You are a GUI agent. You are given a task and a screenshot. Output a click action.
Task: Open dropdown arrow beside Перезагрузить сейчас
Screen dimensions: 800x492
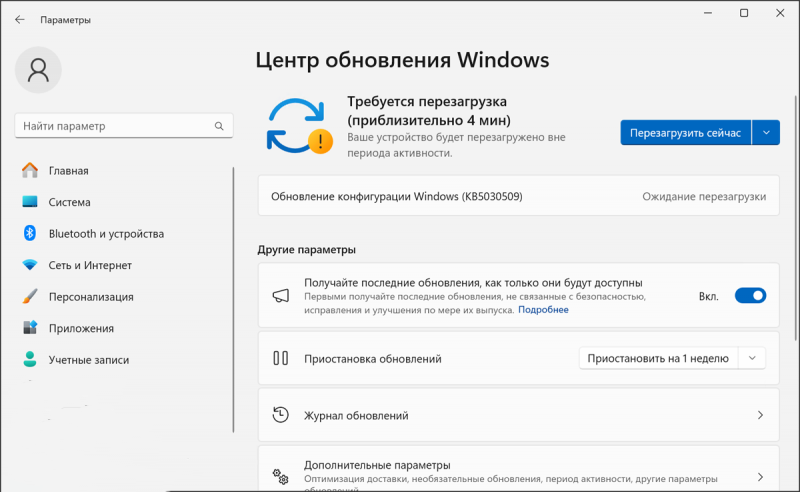[x=766, y=133]
